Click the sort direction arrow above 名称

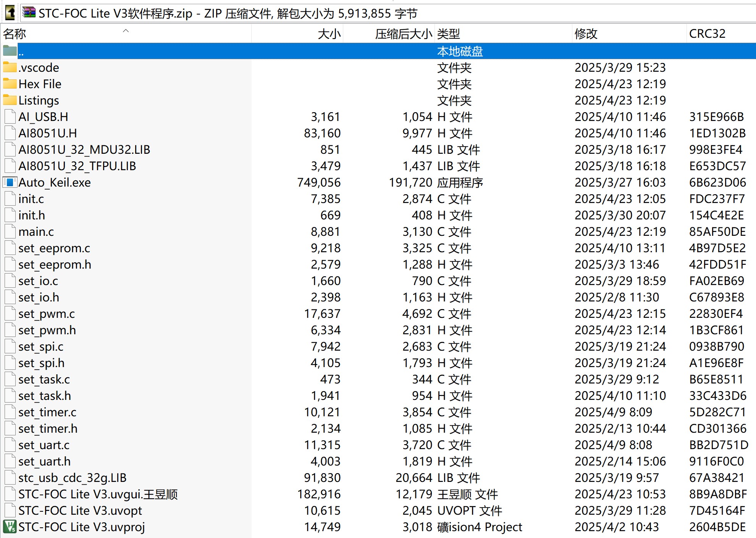[x=126, y=31]
